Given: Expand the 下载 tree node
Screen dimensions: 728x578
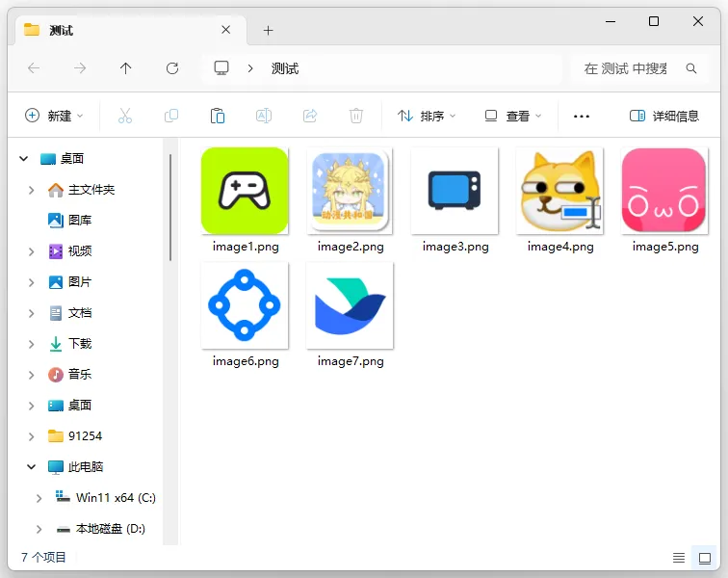Looking at the screenshot, I should (x=31, y=344).
